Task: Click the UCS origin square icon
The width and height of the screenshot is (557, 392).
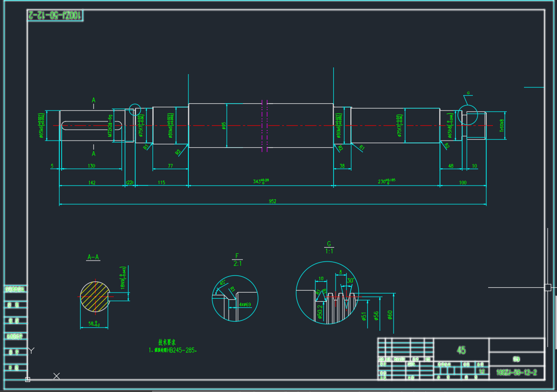Action: tap(28, 379)
